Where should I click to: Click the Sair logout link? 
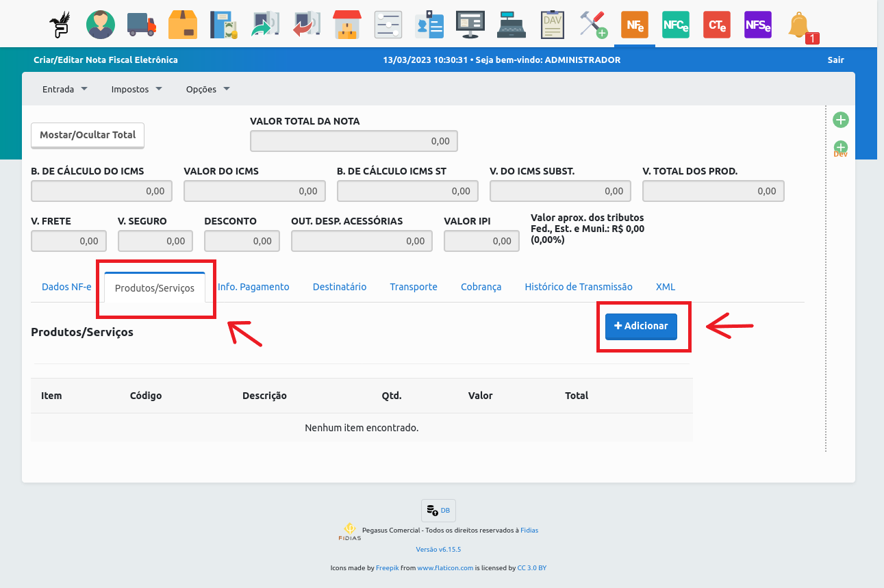pos(835,60)
